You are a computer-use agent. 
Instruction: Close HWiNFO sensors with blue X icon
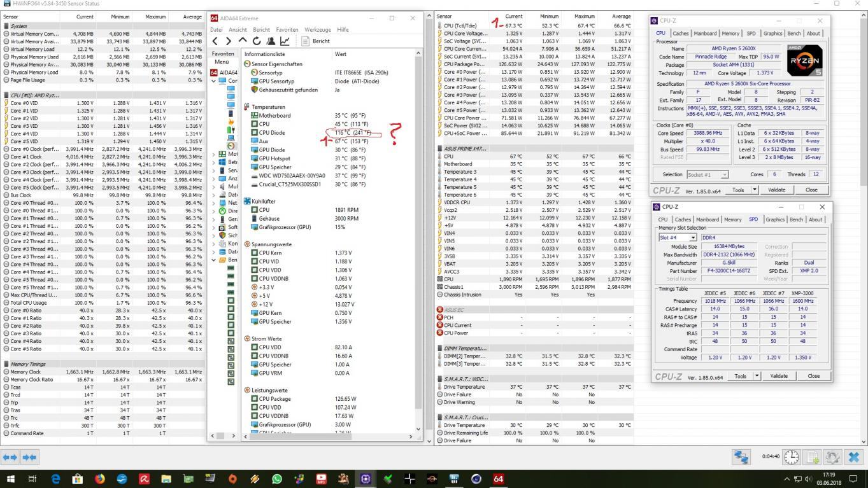tap(853, 457)
